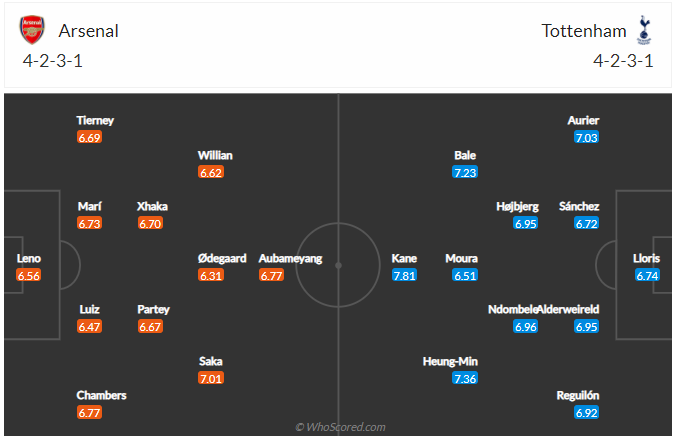Click the Arsenal club crest icon
676x438 pixels.
32,30
